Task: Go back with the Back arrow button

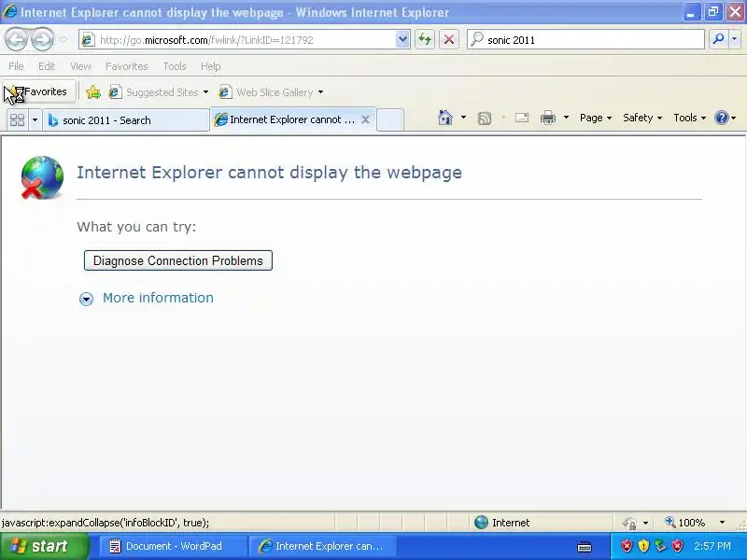Action: coord(16,39)
